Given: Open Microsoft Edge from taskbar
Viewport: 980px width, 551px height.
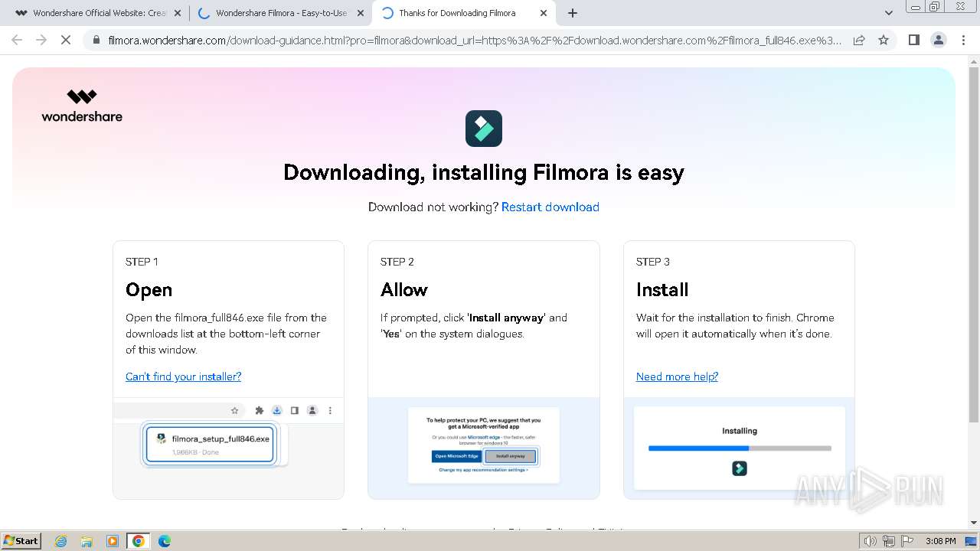Looking at the screenshot, I should 165,541.
